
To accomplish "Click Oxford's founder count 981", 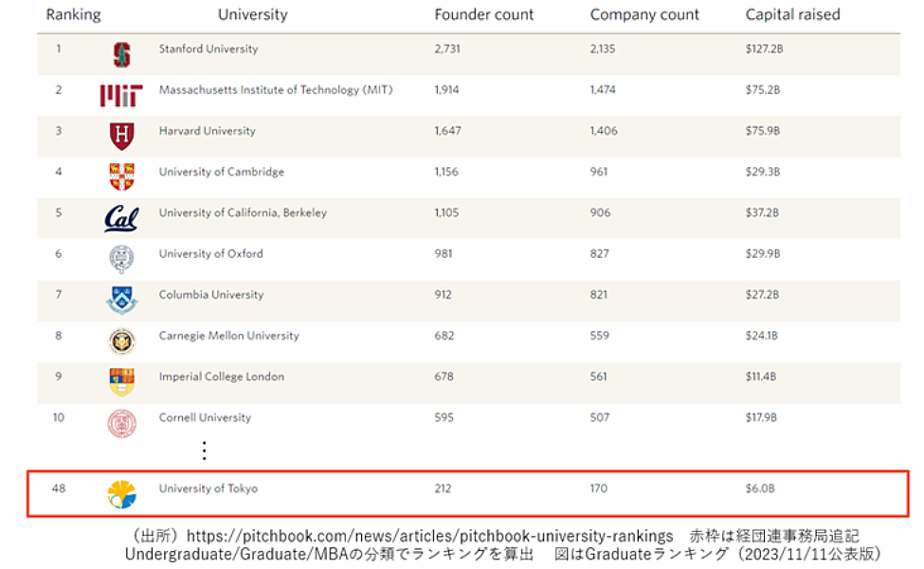I will tap(444, 253).
